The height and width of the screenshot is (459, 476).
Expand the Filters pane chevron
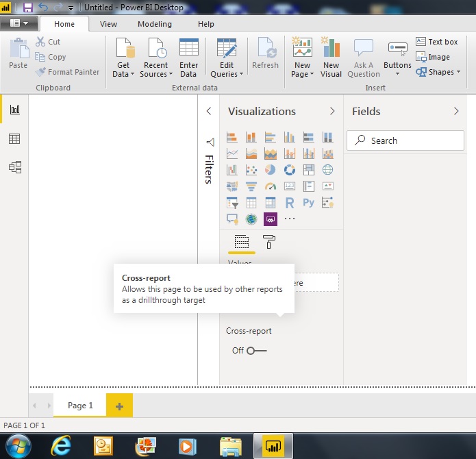pyautogui.click(x=209, y=111)
